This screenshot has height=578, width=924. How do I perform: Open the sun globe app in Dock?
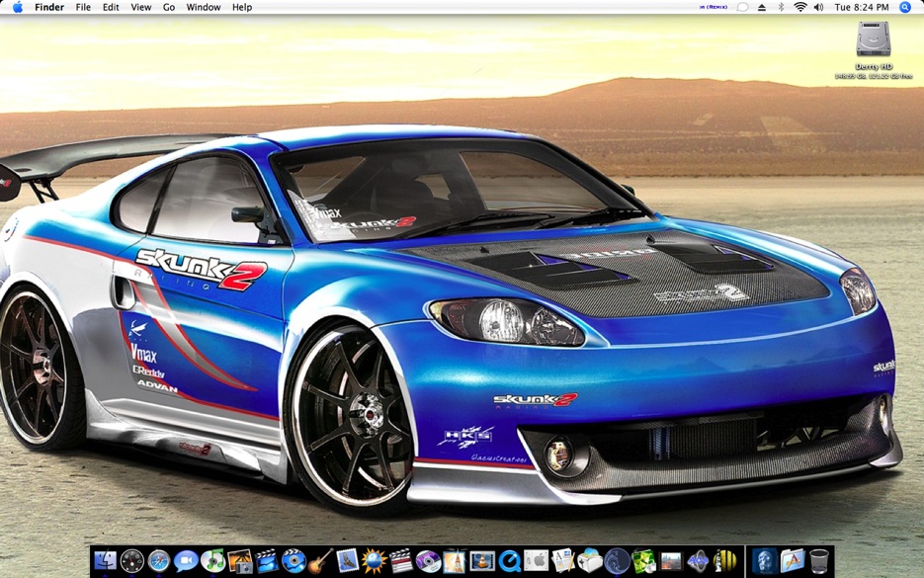375,561
